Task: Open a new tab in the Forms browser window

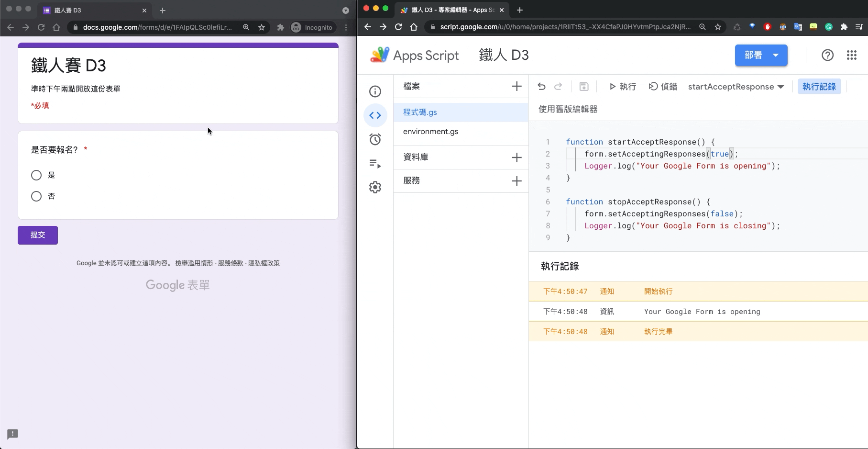Action: [x=163, y=10]
